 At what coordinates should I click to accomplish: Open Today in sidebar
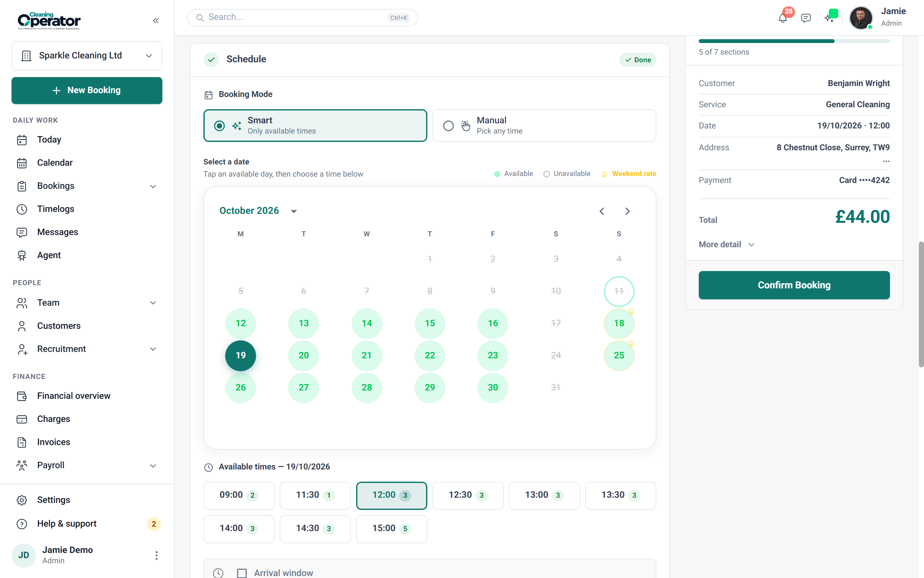87,140
